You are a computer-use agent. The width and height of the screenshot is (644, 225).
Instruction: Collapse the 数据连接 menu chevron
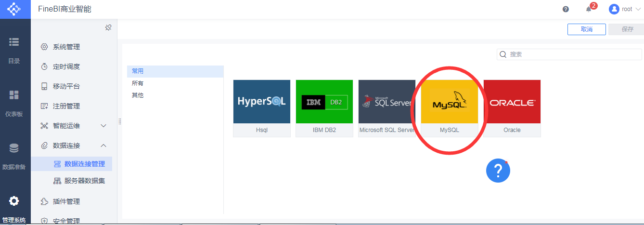coord(103,146)
